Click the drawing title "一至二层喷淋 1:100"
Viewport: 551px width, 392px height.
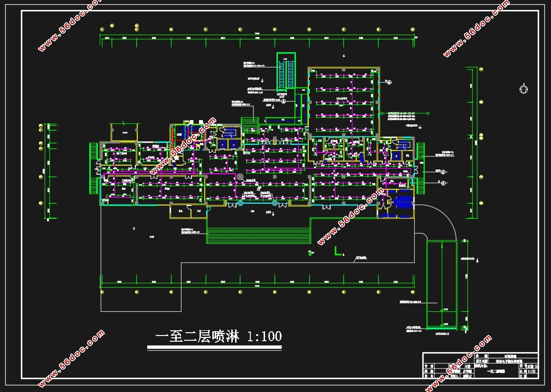coord(218,336)
